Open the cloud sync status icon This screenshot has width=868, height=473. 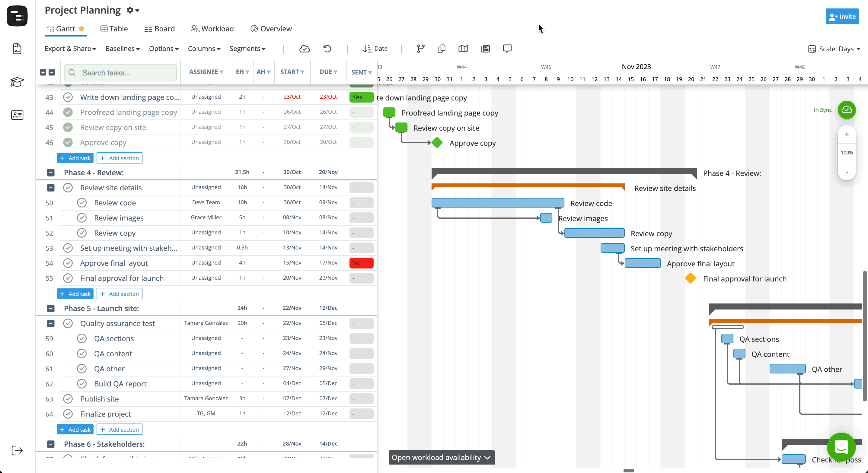[x=304, y=49]
